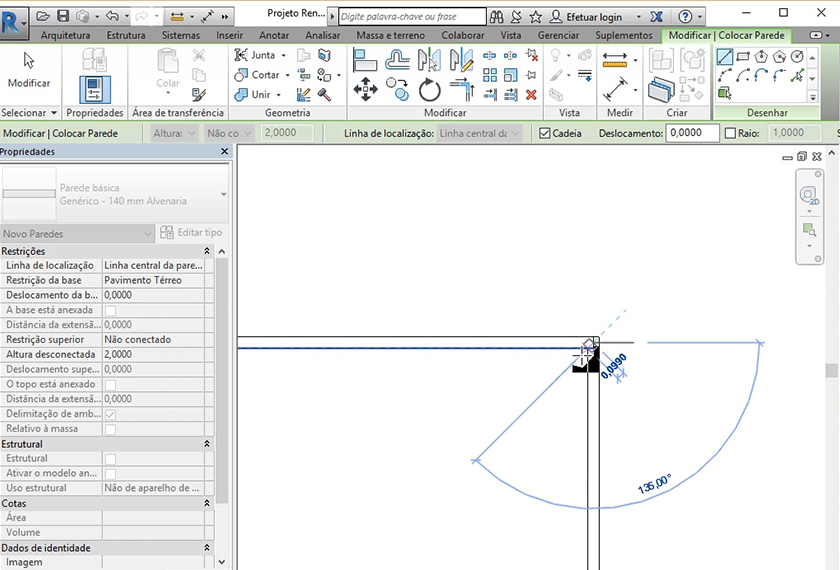Click the red Delete X icon
The width and height of the screenshot is (840, 570).
531,94
